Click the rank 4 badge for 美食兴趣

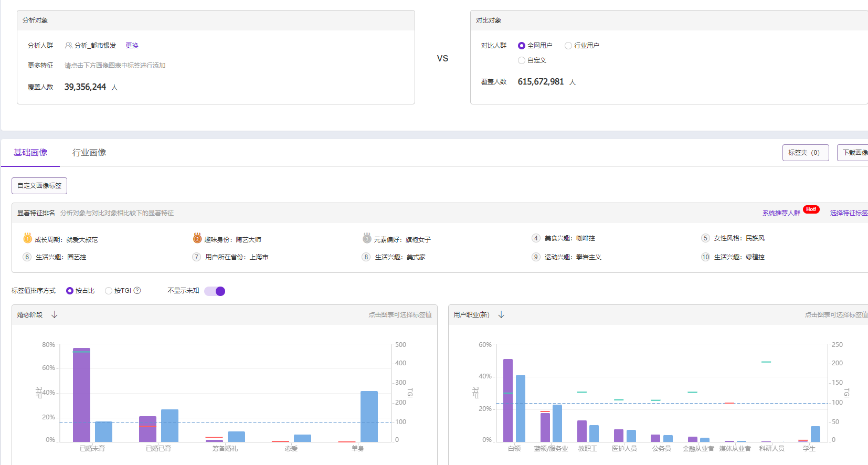coord(536,238)
